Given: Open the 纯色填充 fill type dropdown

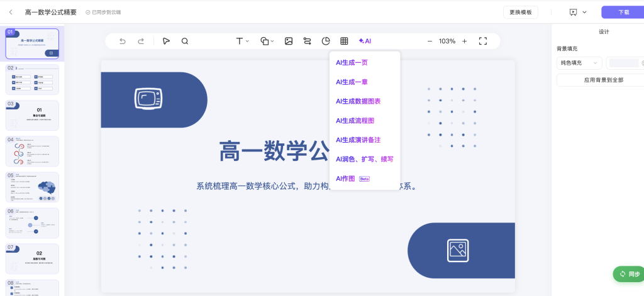Looking at the screenshot, I should point(579,63).
